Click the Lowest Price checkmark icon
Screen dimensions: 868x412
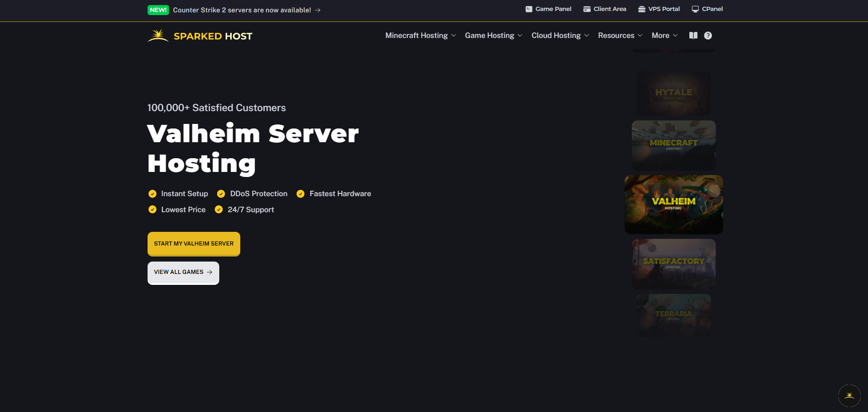(153, 209)
